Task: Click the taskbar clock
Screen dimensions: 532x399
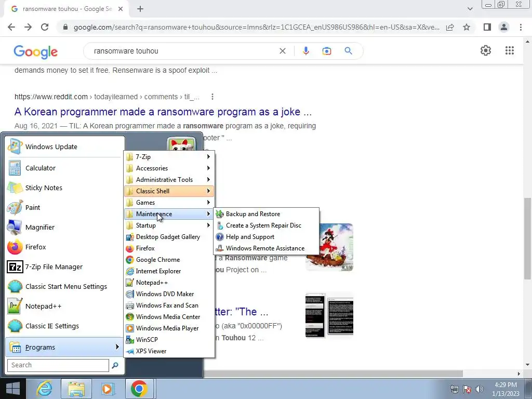Action: click(x=506, y=389)
